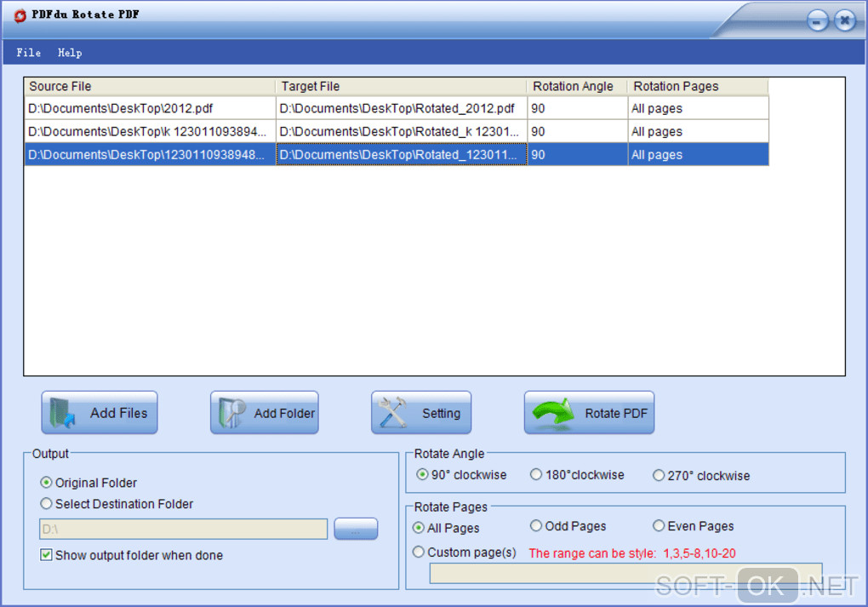Click the Target File column header

pyautogui.click(x=402, y=86)
